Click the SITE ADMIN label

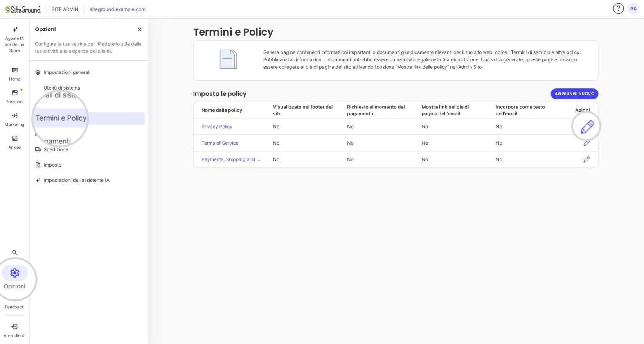[65, 9]
